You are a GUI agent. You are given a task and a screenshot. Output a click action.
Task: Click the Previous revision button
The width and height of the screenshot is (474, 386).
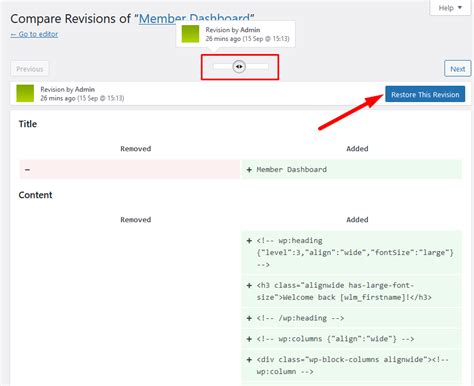[x=30, y=69]
